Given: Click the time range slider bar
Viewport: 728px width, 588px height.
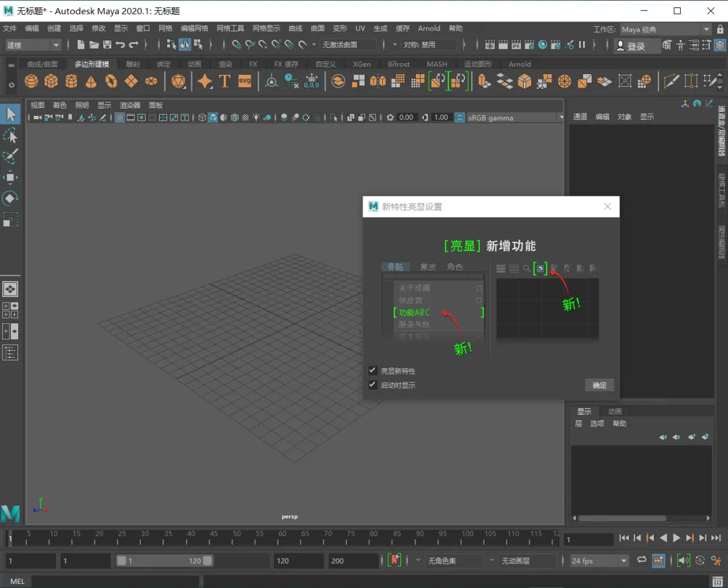Looking at the screenshot, I should 165,560.
